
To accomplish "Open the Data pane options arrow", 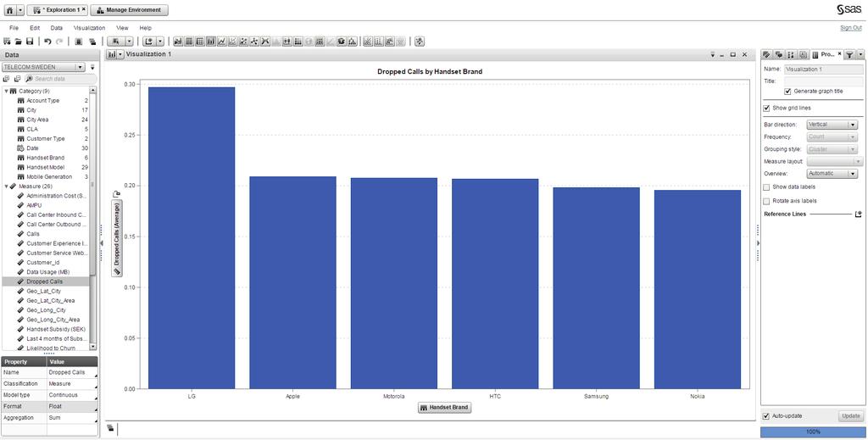I will click(92, 67).
